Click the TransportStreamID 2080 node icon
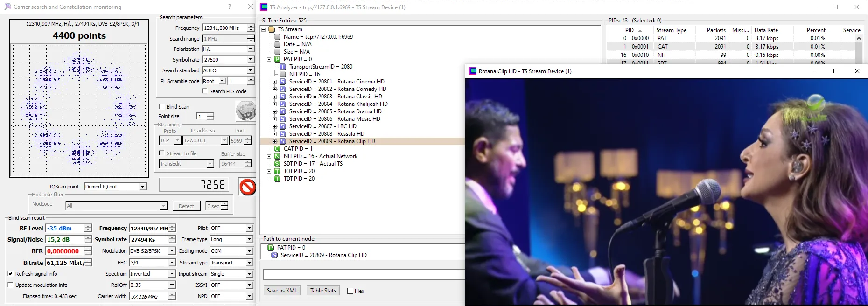The width and height of the screenshot is (868, 306). point(283,67)
